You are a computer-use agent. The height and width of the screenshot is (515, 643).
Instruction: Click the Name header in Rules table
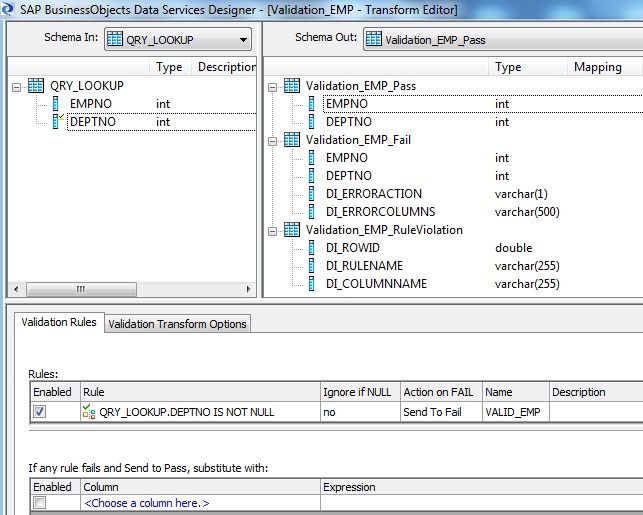[515, 392]
